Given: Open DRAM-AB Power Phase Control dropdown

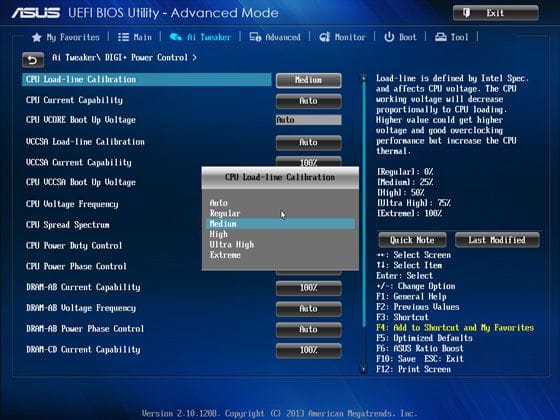Looking at the screenshot, I should pyautogui.click(x=309, y=329).
